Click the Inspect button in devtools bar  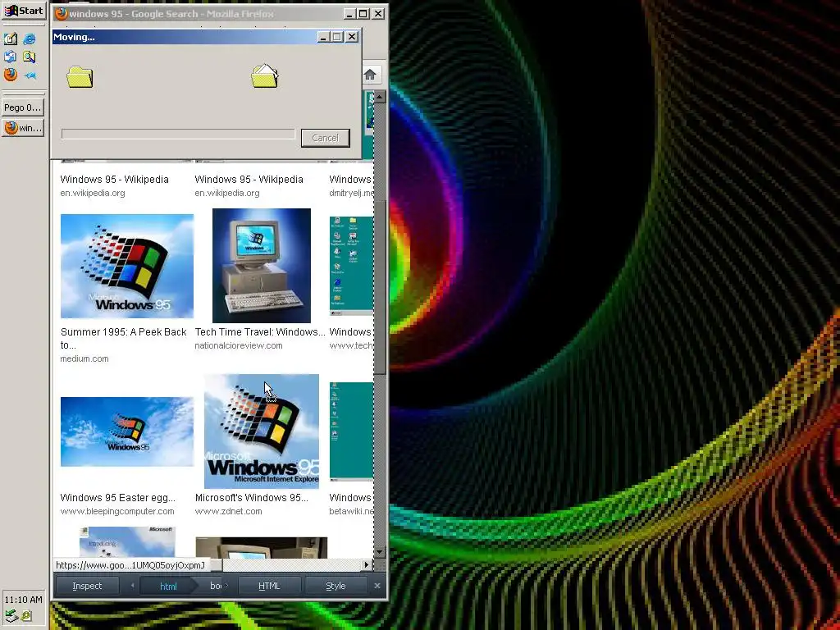pos(87,586)
